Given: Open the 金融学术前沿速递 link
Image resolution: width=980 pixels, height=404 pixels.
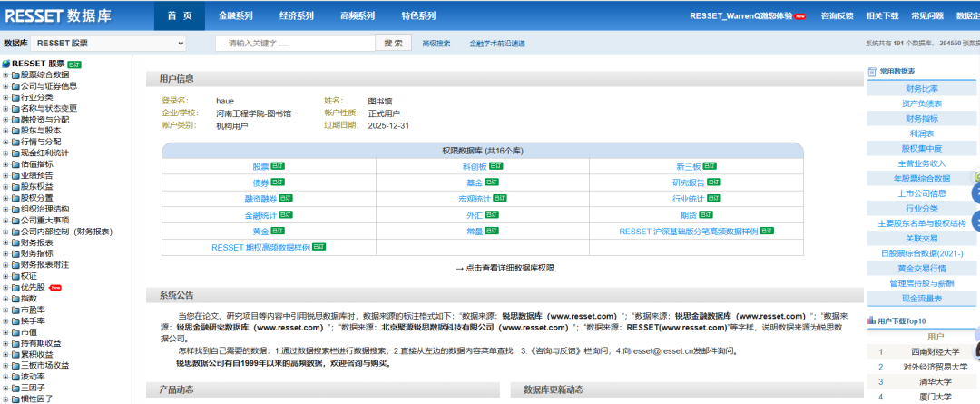Looking at the screenshot, I should tap(497, 44).
